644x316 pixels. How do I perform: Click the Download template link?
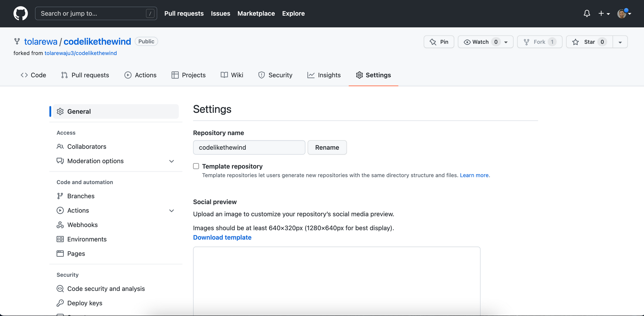(x=222, y=237)
